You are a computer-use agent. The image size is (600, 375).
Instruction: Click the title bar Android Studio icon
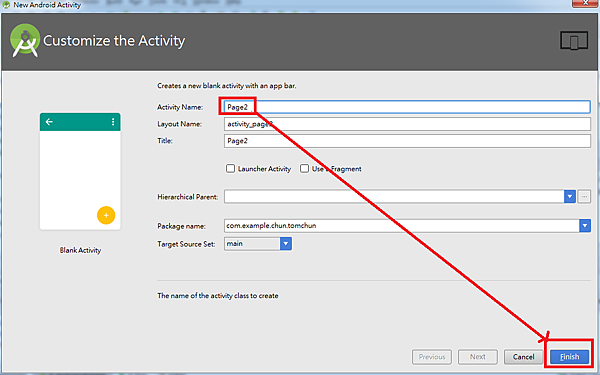point(6,5)
